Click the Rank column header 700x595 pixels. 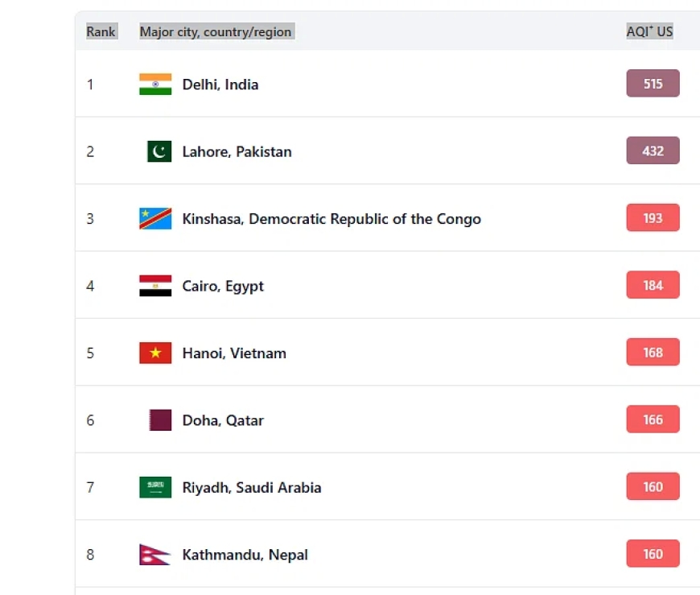(101, 31)
